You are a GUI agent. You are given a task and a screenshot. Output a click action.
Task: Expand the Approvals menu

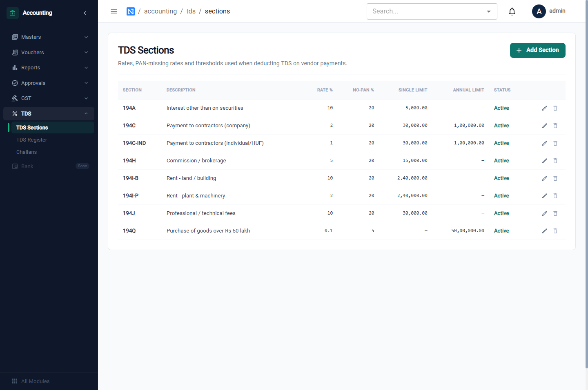pos(49,83)
